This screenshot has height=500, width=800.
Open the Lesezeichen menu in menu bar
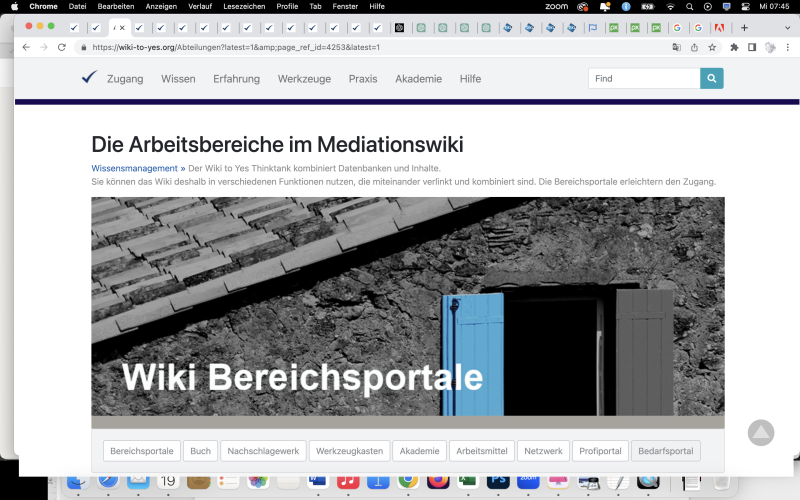click(242, 6)
